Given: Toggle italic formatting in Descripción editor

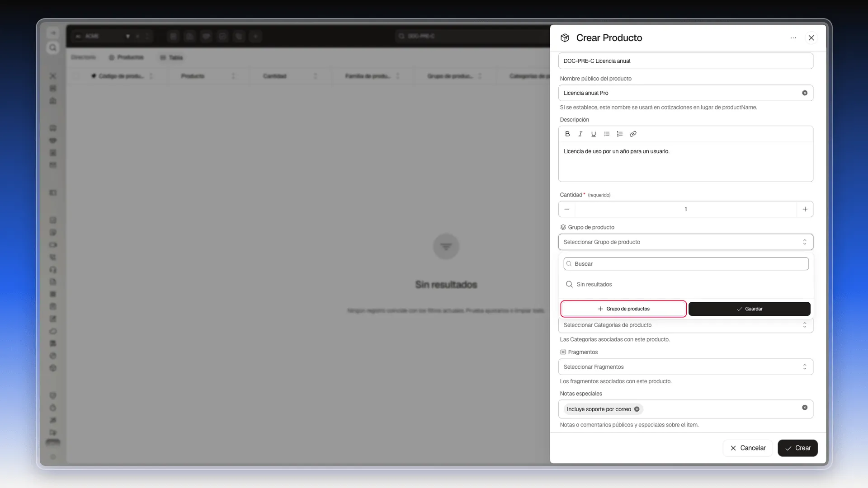Looking at the screenshot, I should [580, 134].
